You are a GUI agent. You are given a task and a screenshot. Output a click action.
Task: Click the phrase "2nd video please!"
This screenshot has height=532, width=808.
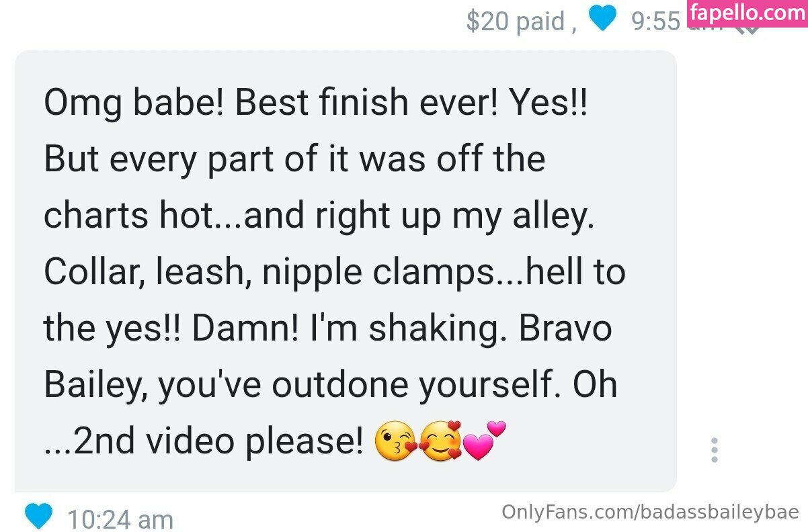(x=219, y=442)
